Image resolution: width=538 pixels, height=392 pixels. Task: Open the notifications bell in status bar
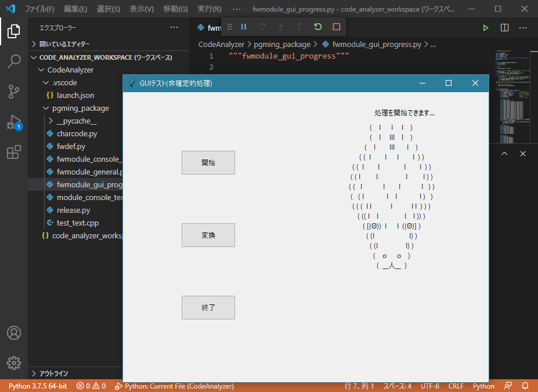(x=525, y=386)
